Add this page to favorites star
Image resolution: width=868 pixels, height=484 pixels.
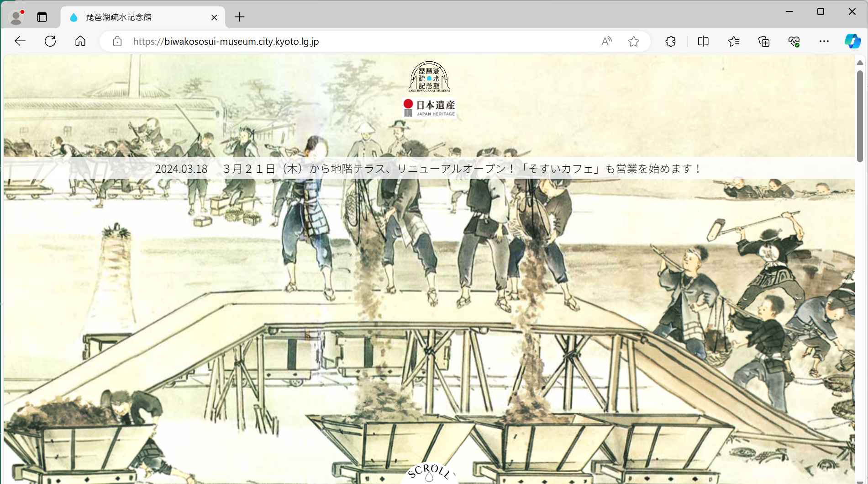pyautogui.click(x=633, y=42)
